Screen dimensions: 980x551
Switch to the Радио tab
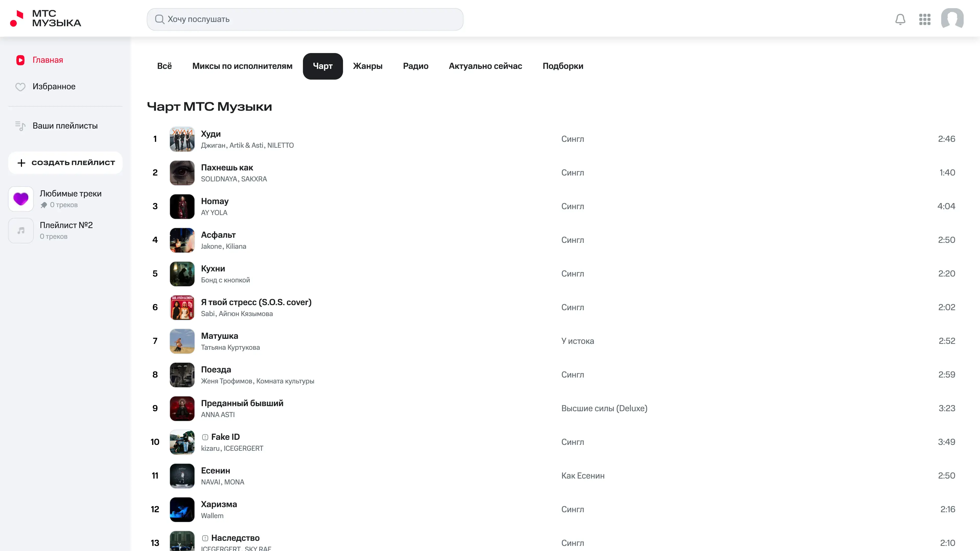pos(415,66)
